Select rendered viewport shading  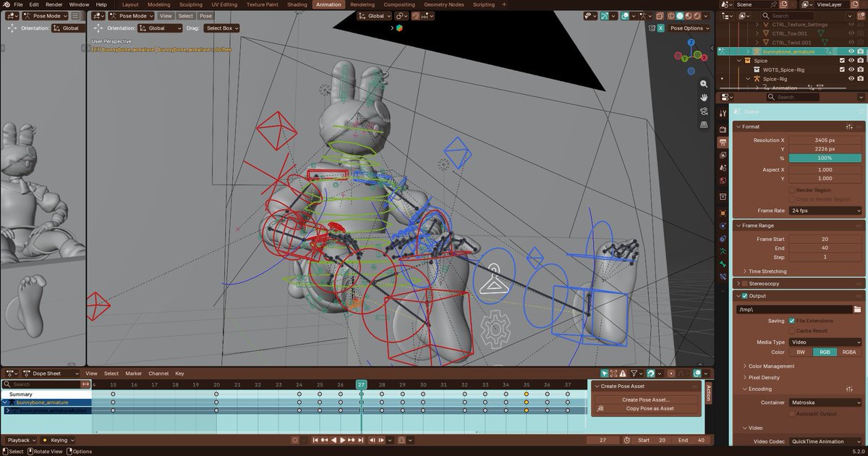click(697, 16)
